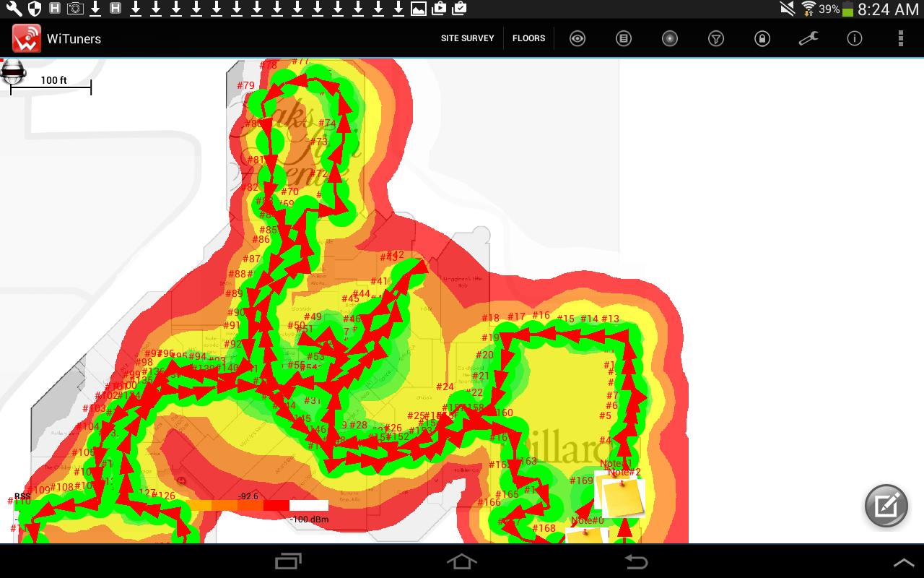Toggle the eye visibility icon in toolbar
Viewport: 924px width, 578px height.
[x=577, y=39]
